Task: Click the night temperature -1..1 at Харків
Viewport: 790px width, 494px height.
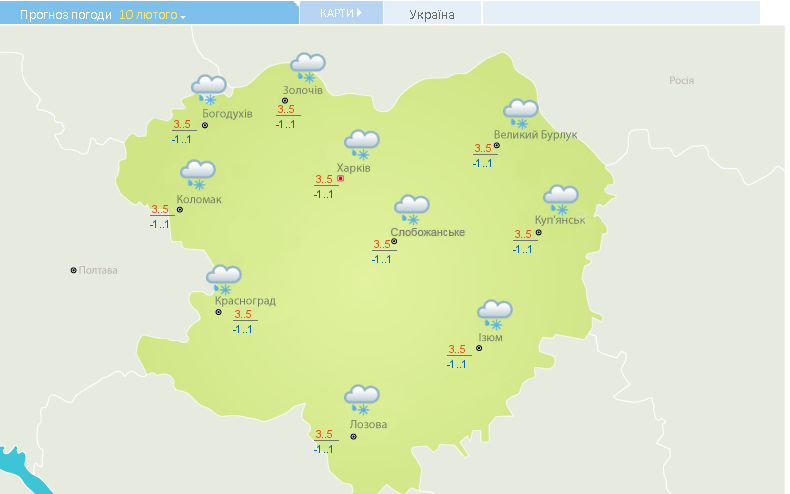Action: click(x=323, y=195)
